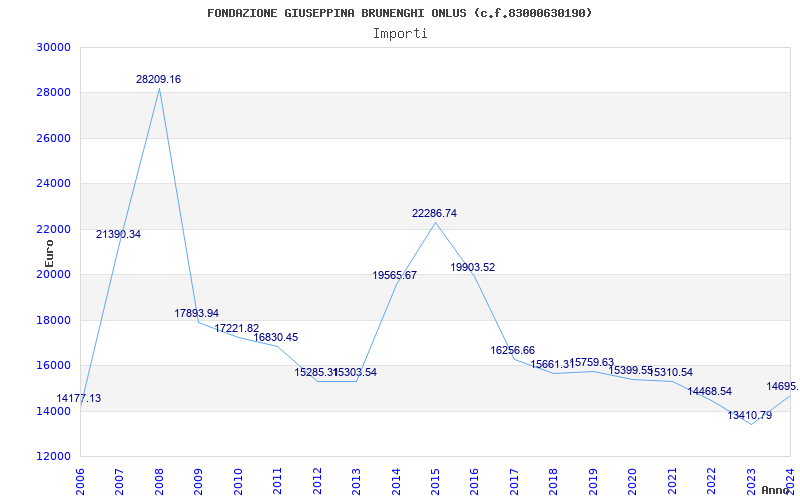Click x-axis year 2016

[474, 482]
